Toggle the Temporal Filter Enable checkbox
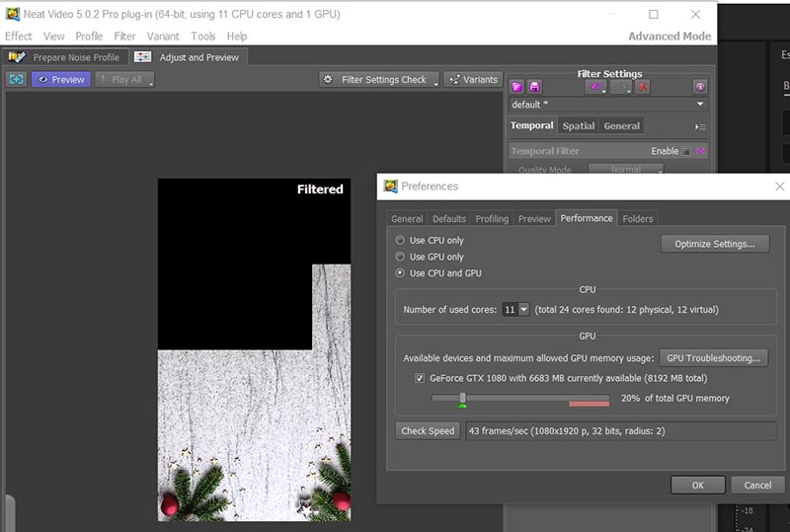790x532 pixels. click(x=686, y=151)
